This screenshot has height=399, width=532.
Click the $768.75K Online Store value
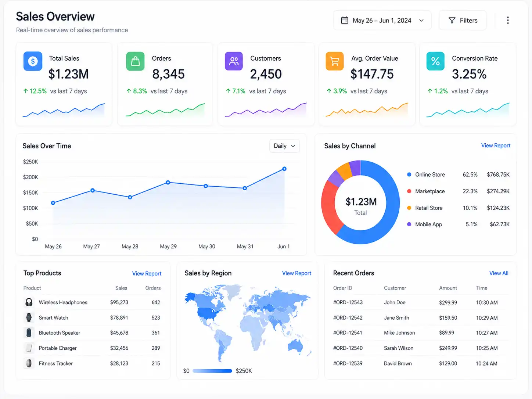tap(498, 175)
